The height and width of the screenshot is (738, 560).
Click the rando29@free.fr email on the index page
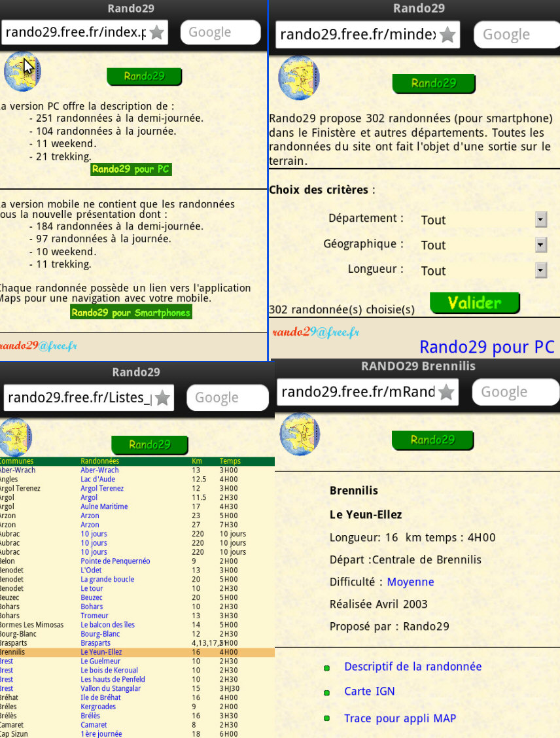[39, 346]
